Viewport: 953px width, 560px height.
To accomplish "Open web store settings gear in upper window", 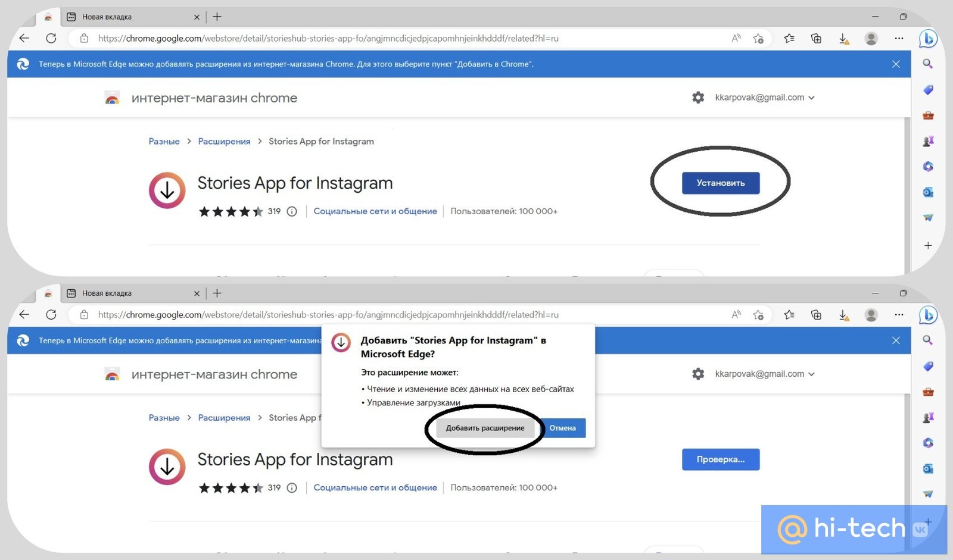I will [698, 97].
